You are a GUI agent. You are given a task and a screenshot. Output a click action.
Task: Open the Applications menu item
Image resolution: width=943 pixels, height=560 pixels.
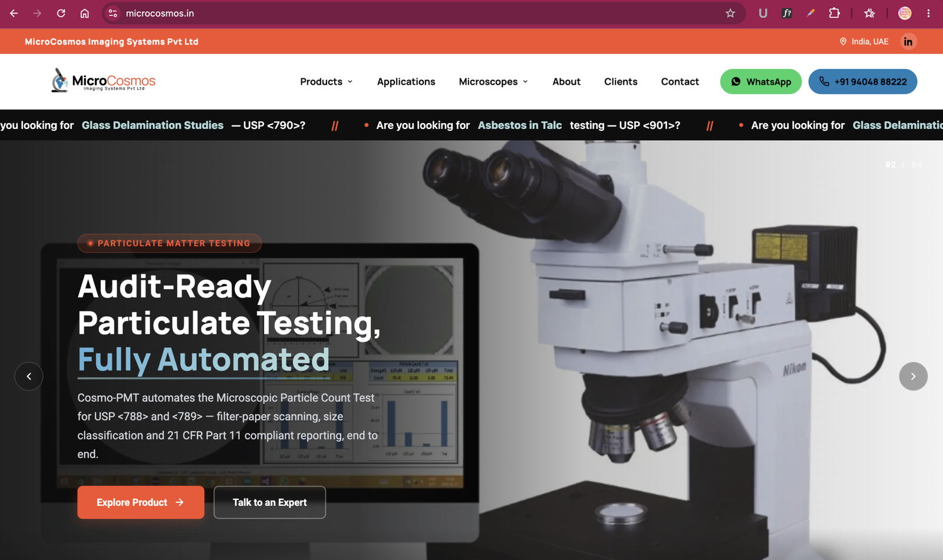pos(406,82)
